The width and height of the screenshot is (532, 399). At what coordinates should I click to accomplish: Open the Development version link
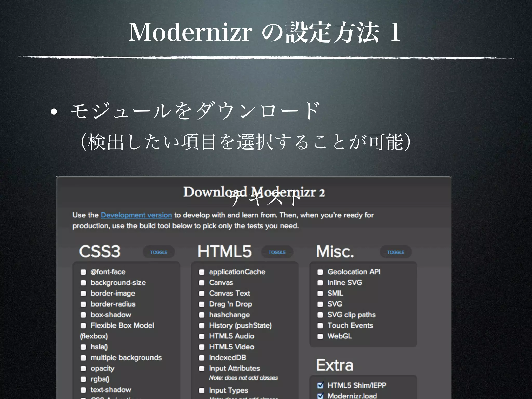(136, 215)
